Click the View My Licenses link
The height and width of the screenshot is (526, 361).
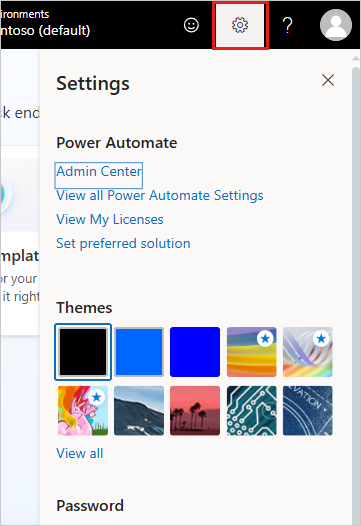point(110,219)
